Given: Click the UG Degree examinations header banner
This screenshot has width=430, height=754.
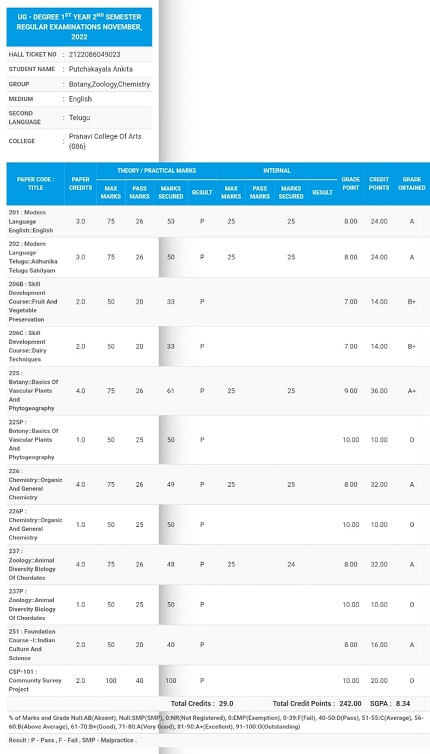Looking at the screenshot, I should tap(79, 27).
